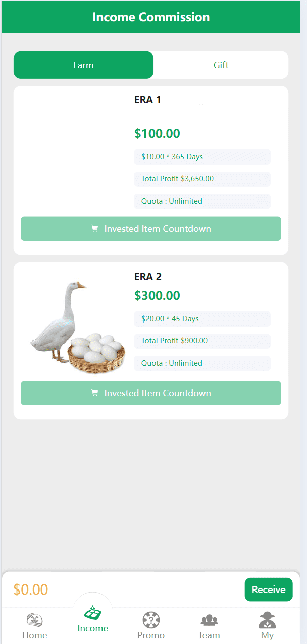This screenshot has height=644, width=307.
Task: Click the $100.00 price of ERA 1
Action: (x=157, y=134)
